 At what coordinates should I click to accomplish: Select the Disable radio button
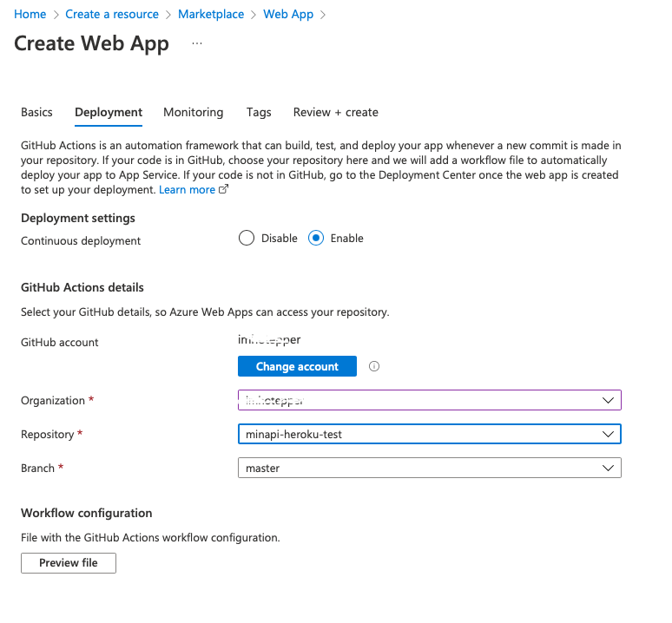click(x=247, y=238)
